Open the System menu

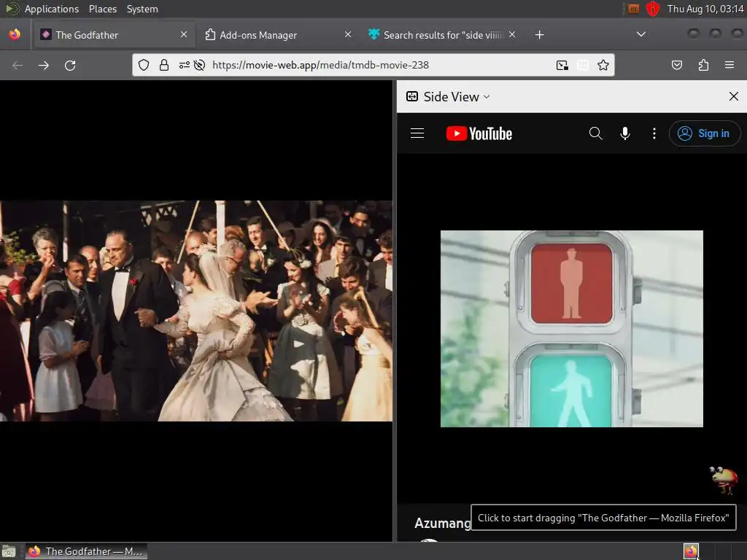[142, 9]
